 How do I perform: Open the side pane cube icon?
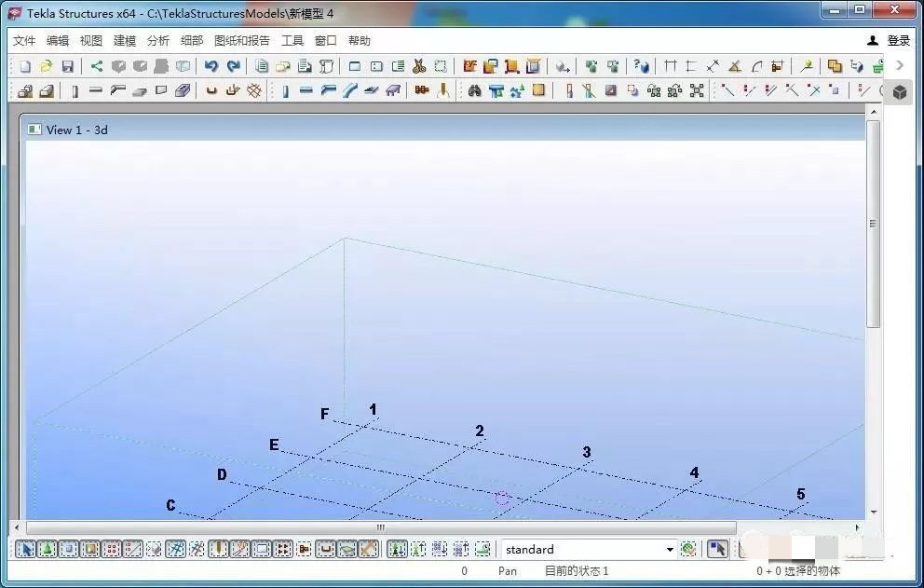click(x=899, y=91)
